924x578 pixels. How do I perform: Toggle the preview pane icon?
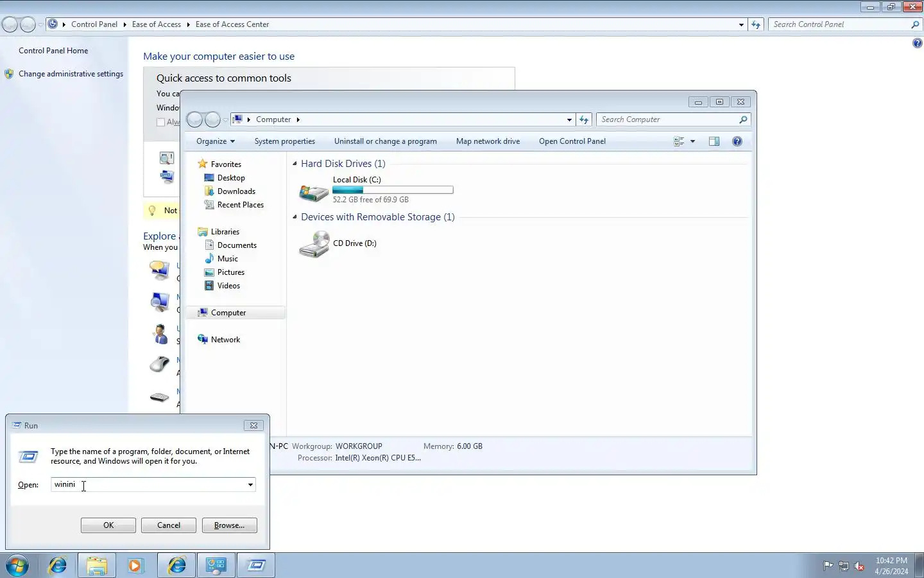[714, 141]
